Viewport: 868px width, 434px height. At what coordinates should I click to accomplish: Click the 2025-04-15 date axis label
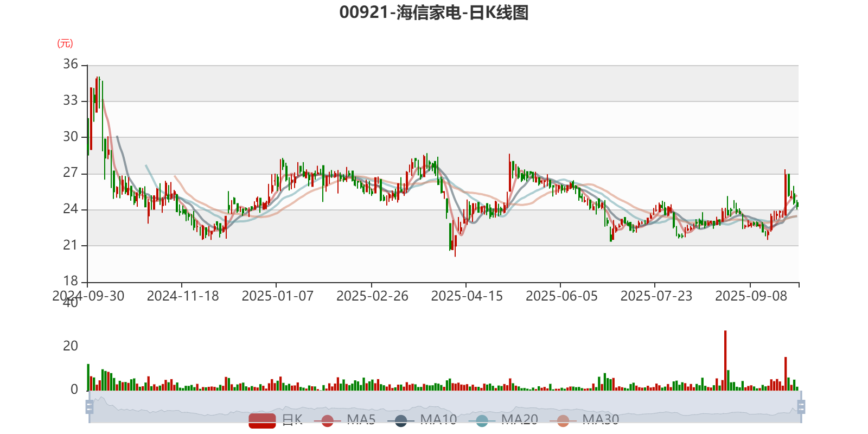click(467, 296)
